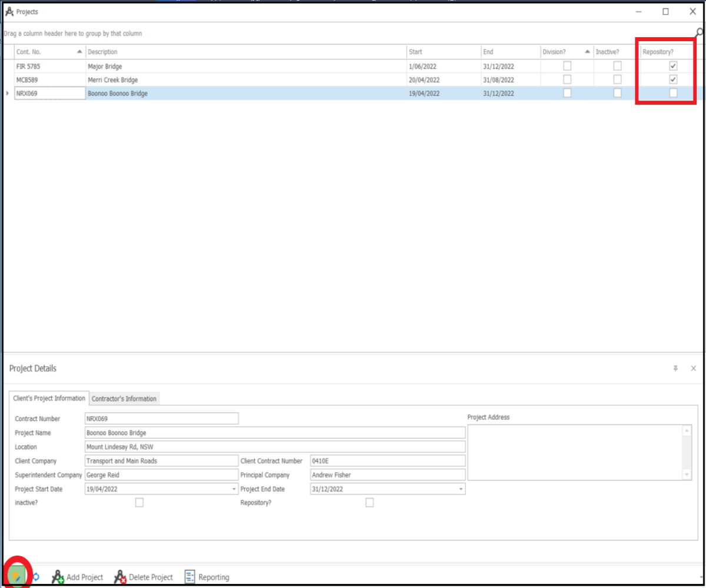Screen dimensions: 706x588
Task: Select the Client's Project Information tab
Action: 49,398
